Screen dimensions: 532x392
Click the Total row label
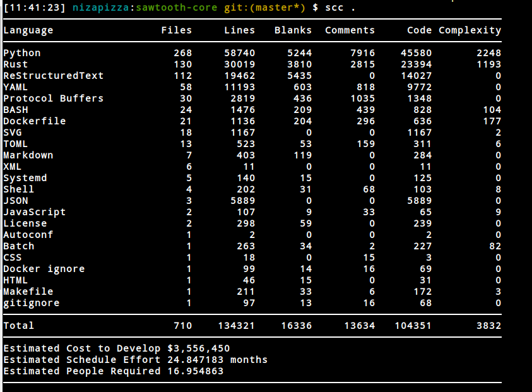click(19, 326)
